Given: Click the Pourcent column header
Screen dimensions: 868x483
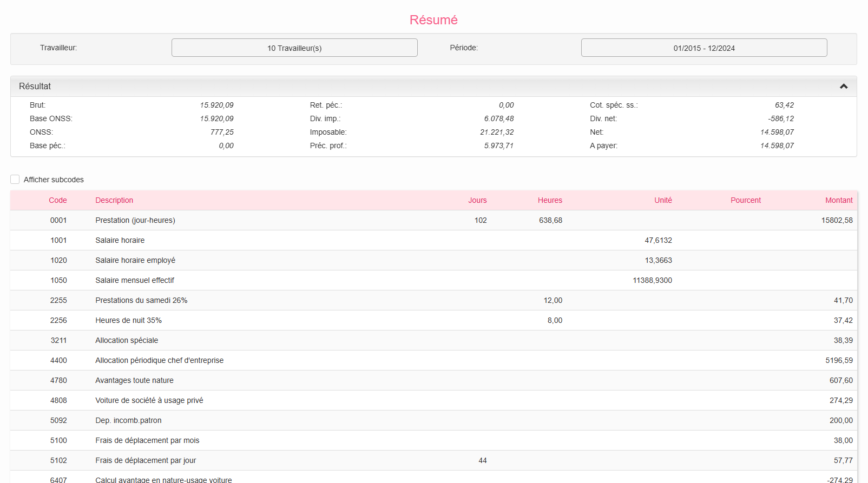Looking at the screenshot, I should pyautogui.click(x=745, y=200).
